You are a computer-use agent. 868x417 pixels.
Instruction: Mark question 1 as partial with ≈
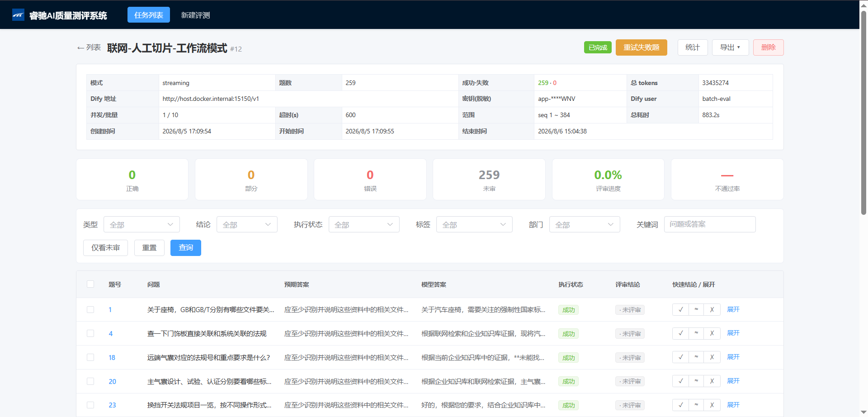696,309
